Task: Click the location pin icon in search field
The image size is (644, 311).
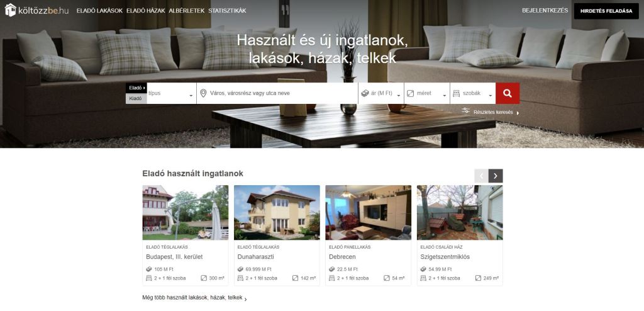Action: (x=203, y=93)
